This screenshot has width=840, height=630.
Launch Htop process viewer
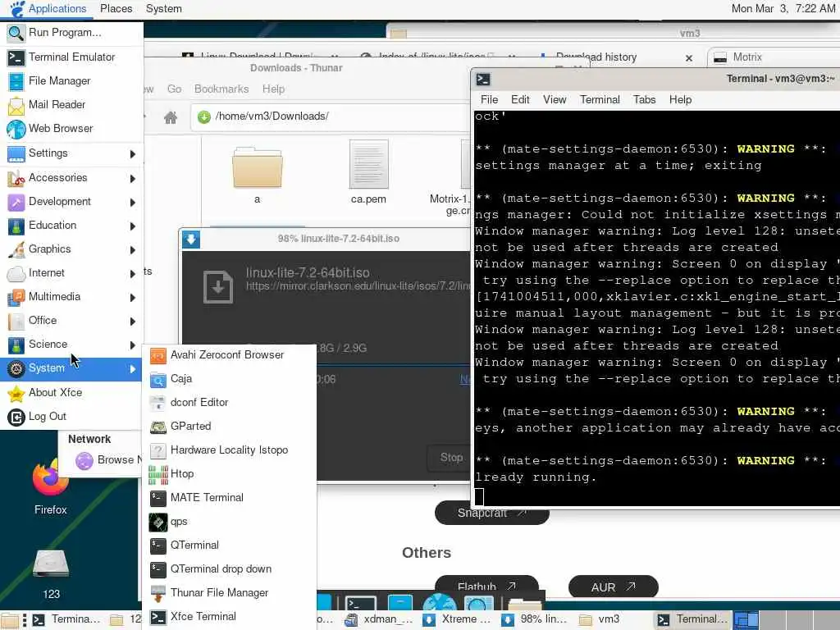point(230,474)
